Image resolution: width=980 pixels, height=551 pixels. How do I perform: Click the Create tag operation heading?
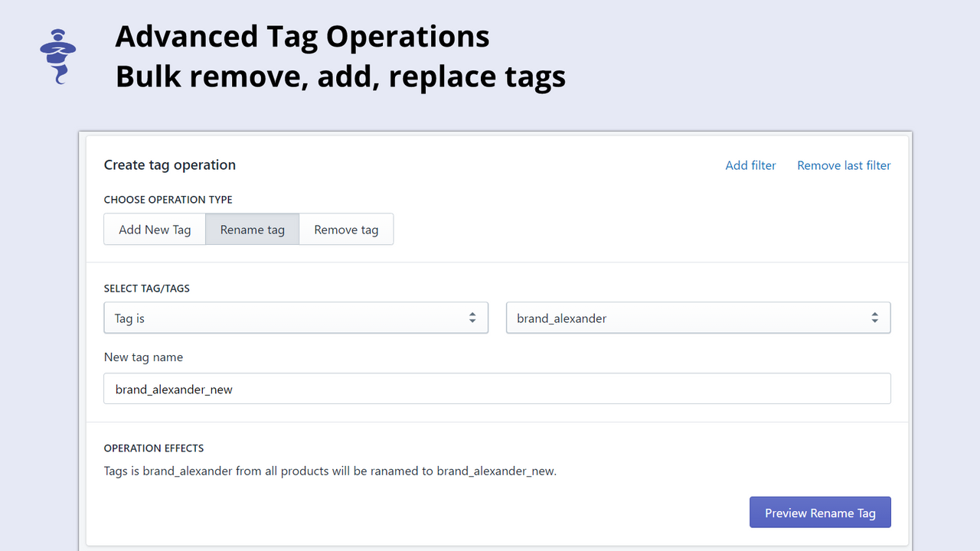(169, 165)
